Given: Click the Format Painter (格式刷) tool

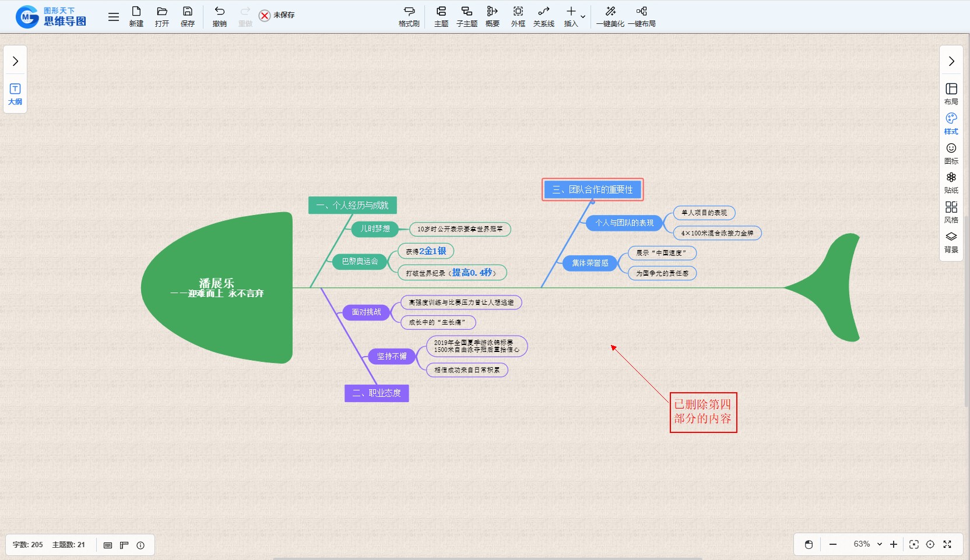Looking at the screenshot, I should (409, 16).
